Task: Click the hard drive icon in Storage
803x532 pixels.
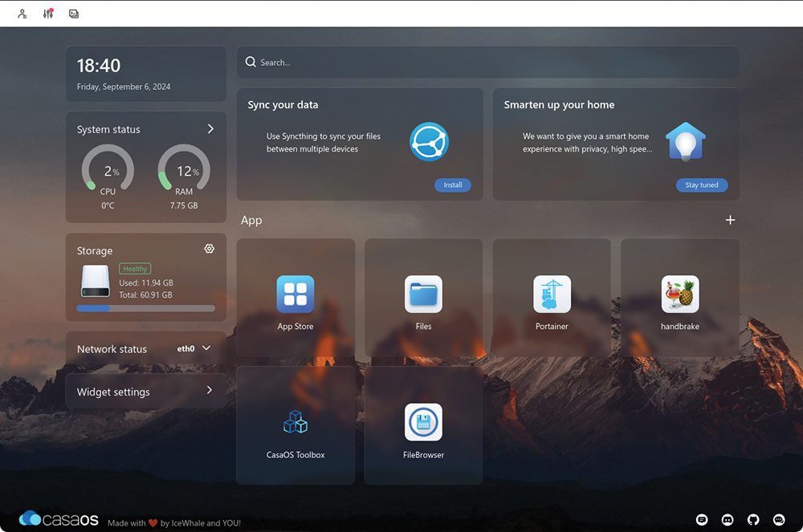Action: coord(96,281)
